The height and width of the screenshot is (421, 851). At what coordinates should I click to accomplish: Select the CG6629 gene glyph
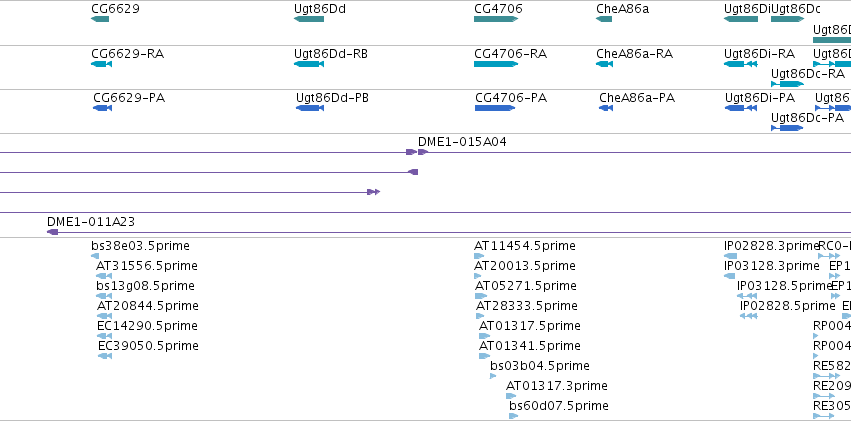100,19
